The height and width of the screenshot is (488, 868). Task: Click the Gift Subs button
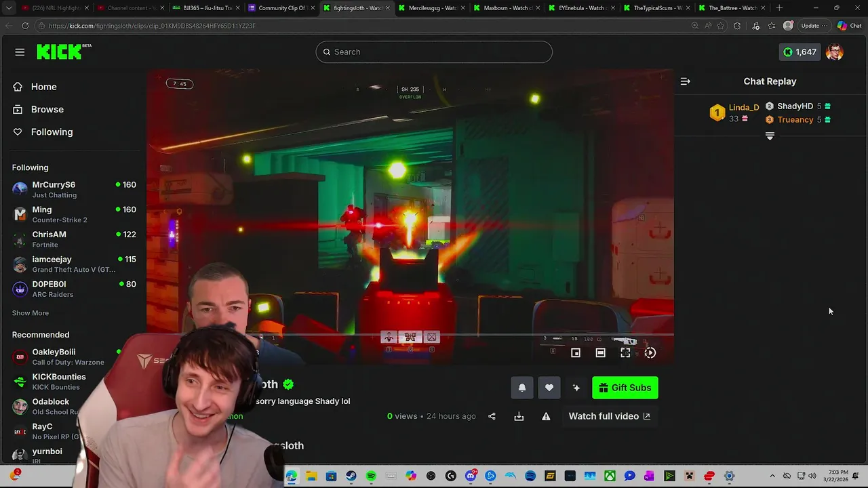click(x=625, y=388)
